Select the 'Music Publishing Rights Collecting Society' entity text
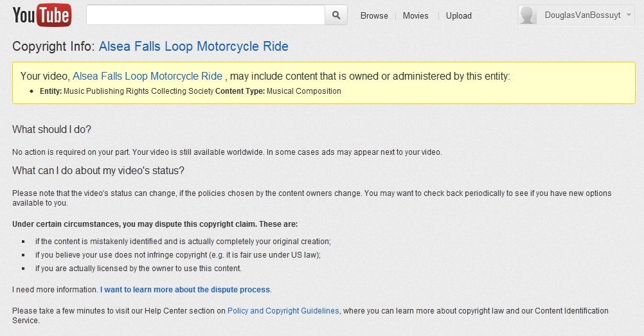The image size is (644, 336). 138,91
